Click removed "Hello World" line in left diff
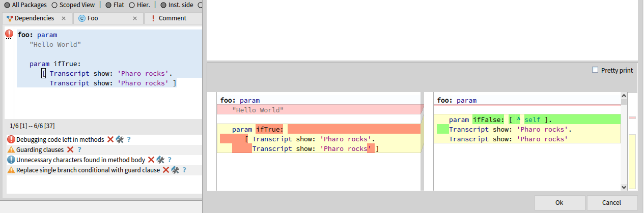This screenshot has height=213, width=644. point(319,110)
